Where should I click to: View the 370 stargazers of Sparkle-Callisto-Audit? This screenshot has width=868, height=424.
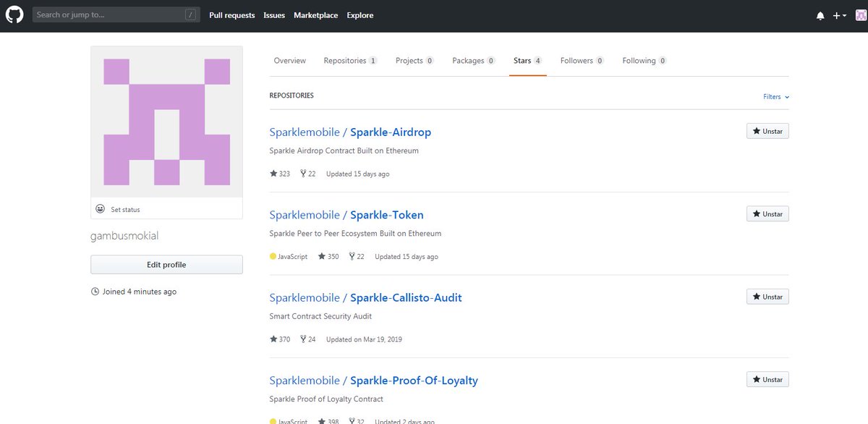(280, 339)
